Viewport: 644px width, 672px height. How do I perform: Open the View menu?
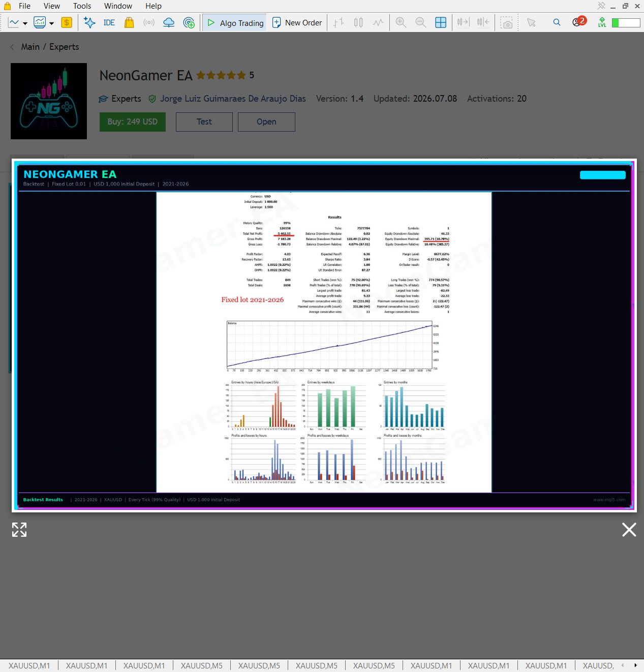click(x=51, y=6)
